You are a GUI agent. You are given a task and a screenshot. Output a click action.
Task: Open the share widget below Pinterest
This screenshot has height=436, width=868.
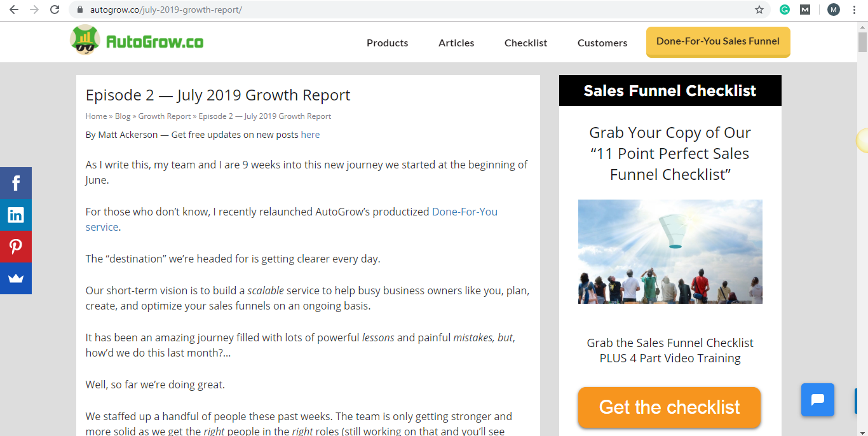pyautogui.click(x=15, y=278)
